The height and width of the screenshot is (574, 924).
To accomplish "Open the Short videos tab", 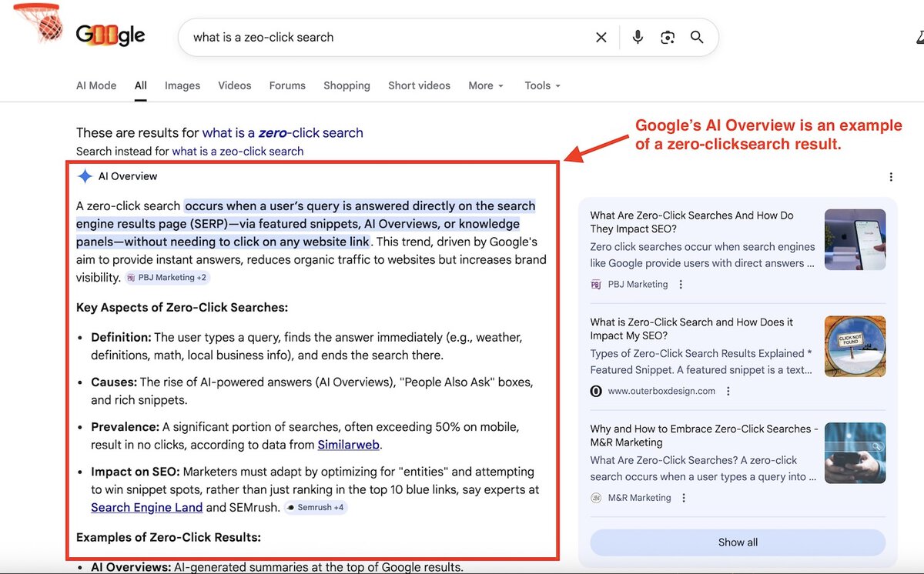I will (x=419, y=85).
